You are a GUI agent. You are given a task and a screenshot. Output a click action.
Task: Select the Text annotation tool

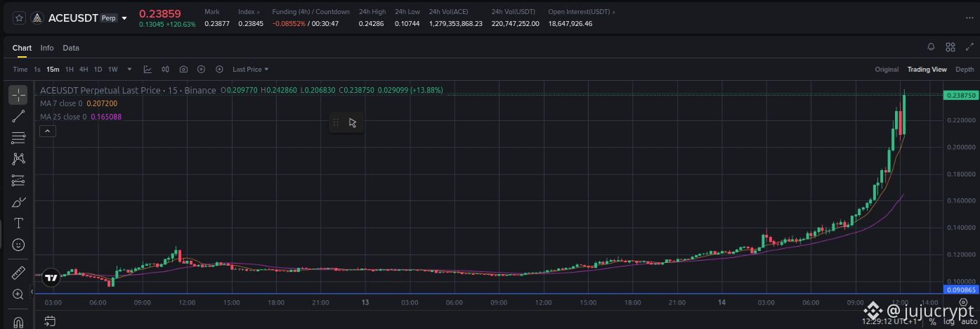[x=18, y=224]
